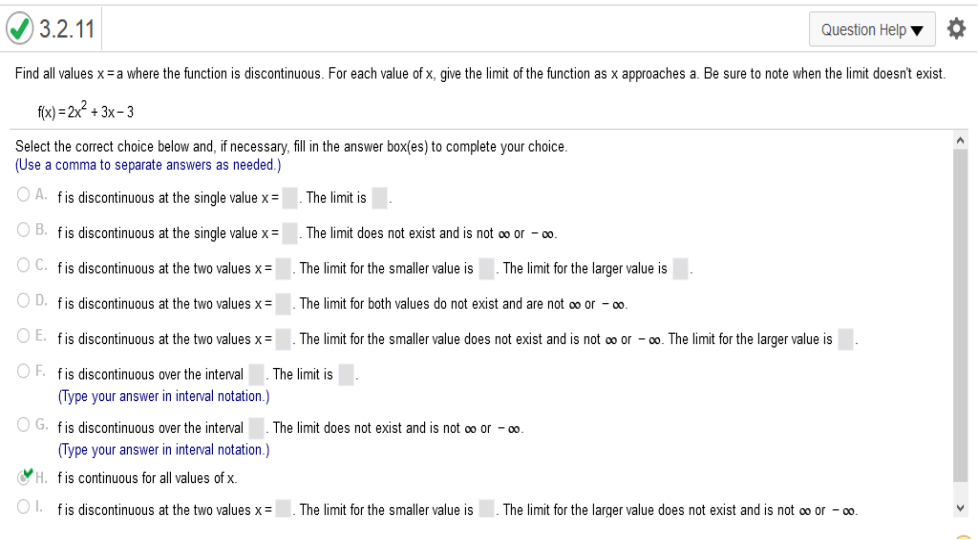Click the green checkmark status icon beside 3.2.11
This screenshot has width=978, height=540.
click(x=19, y=29)
